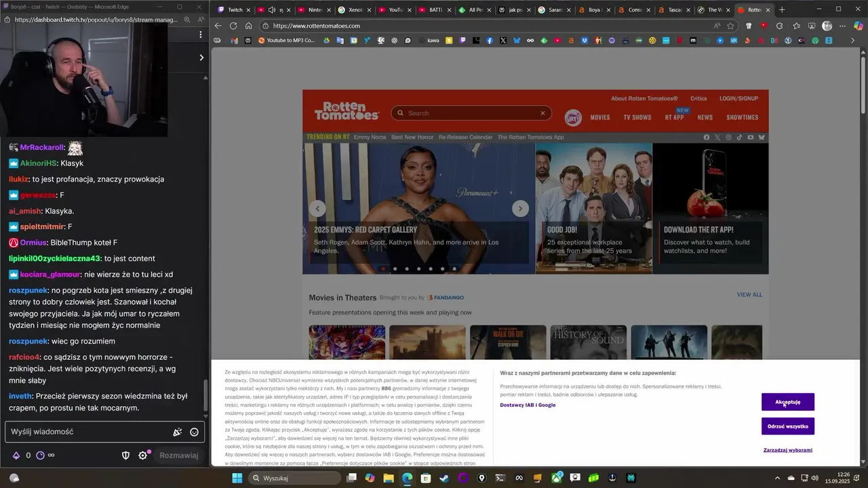Open emote picker in Twitch chat
The width and height of the screenshot is (868, 488).
[x=194, y=432]
